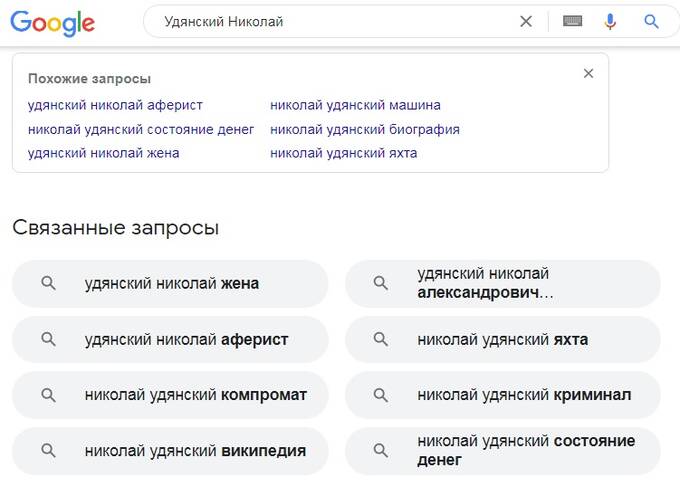Open the on-screen keyboard input tool
680x496 pixels.
572,21
